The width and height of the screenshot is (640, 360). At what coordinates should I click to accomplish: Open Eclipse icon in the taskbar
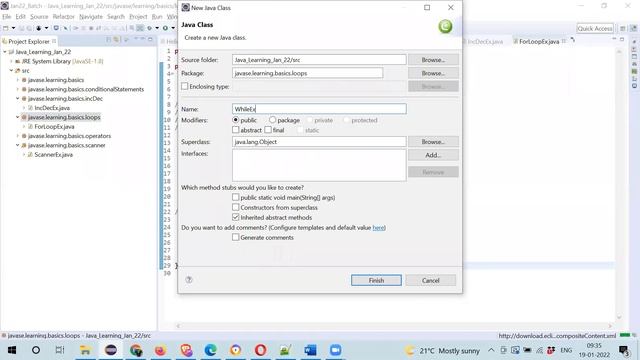tap(111, 350)
